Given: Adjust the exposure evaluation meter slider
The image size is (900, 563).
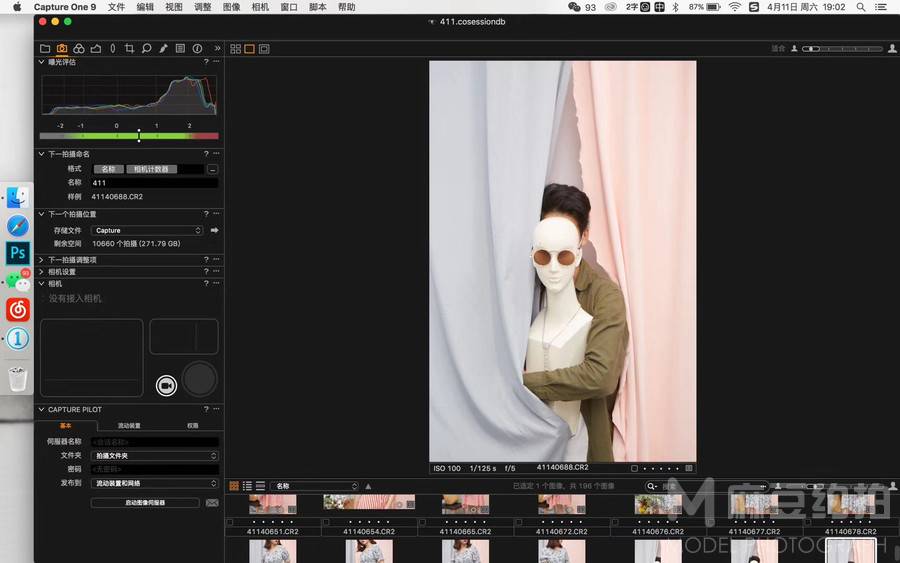Looking at the screenshot, I should (139, 136).
